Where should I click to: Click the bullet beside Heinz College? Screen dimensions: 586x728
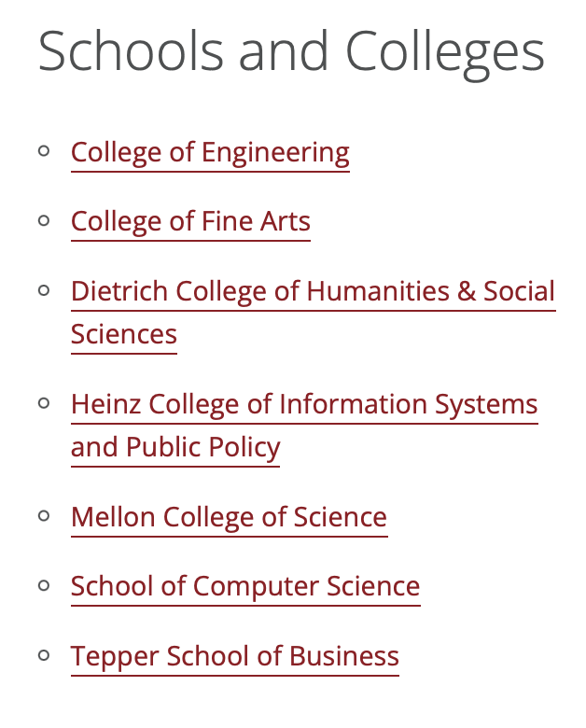tap(44, 403)
